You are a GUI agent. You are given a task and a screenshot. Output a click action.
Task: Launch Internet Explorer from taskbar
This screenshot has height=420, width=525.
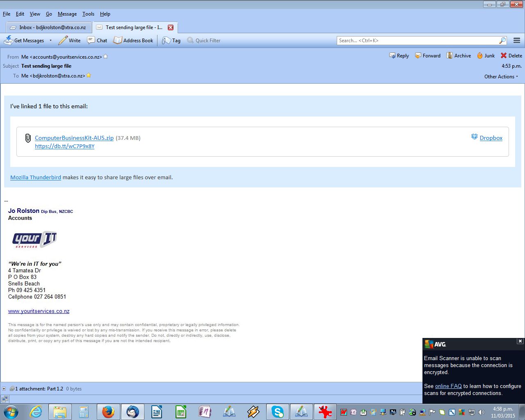tap(36, 412)
